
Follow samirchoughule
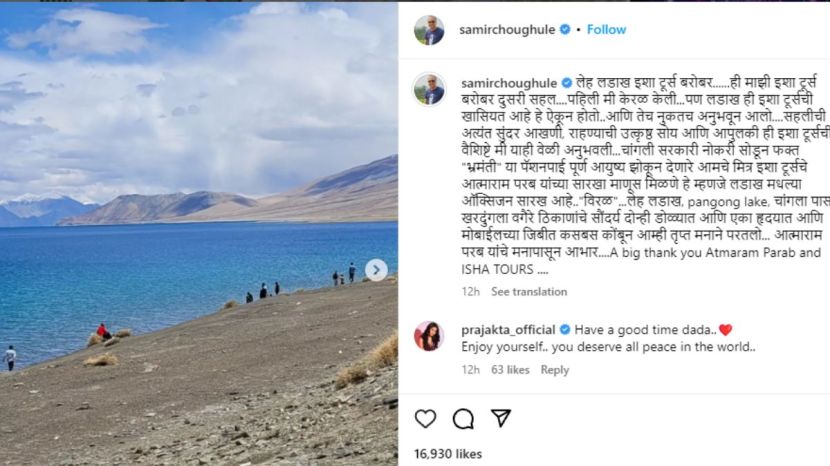pos(606,30)
